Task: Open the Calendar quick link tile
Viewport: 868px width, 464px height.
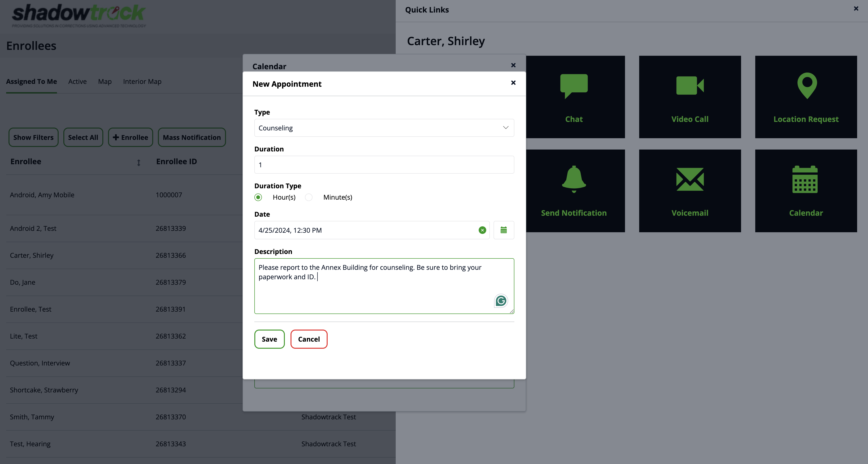Action: point(806,191)
